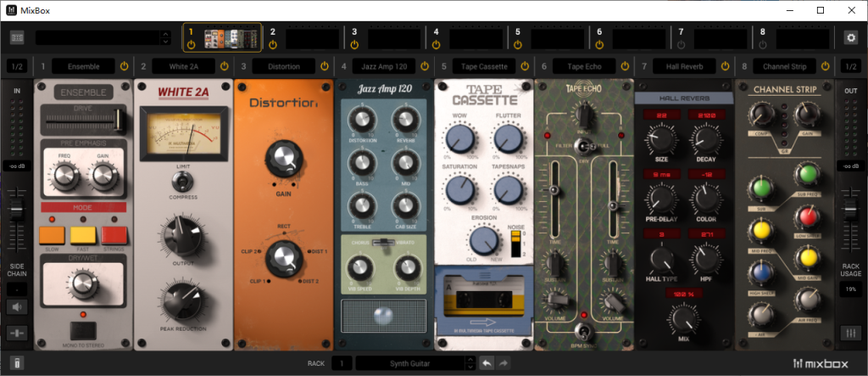The width and height of the screenshot is (868, 376).
Task: Select the orange SLOW mode button
Action: click(x=52, y=236)
